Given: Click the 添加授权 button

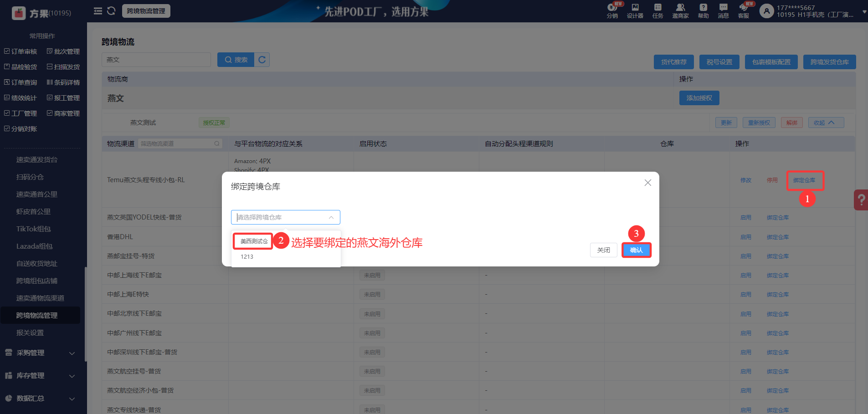Looking at the screenshot, I should point(699,98).
